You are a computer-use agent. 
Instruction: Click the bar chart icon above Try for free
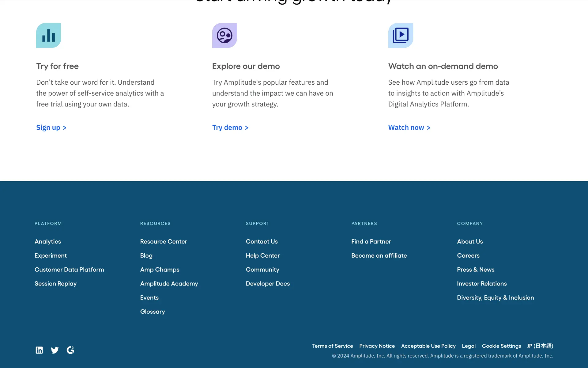tap(48, 35)
